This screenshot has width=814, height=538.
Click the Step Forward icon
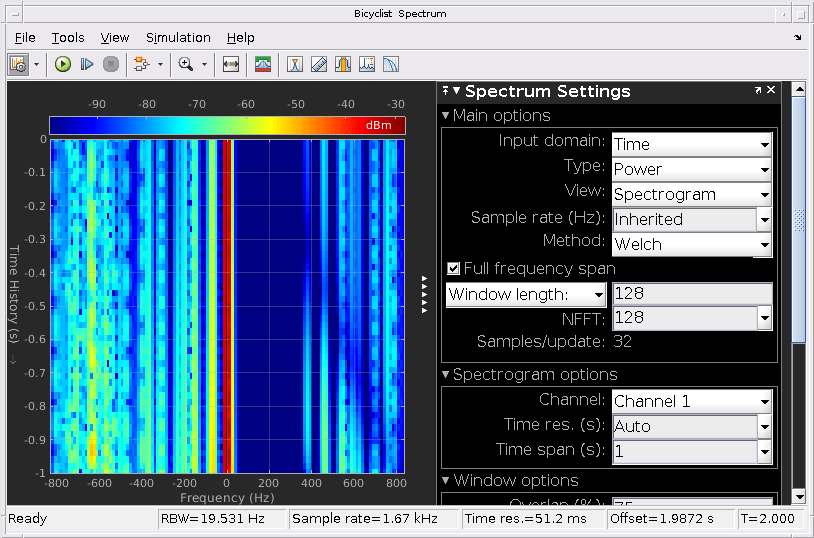coord(87,64)
